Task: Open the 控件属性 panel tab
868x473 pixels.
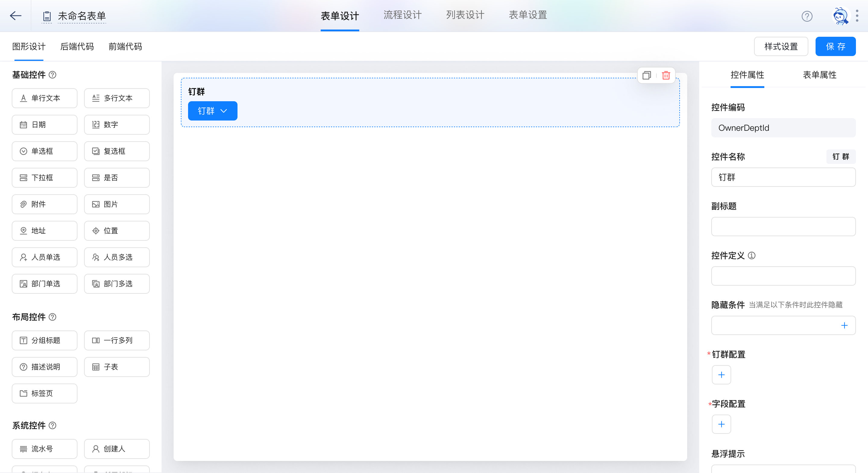Action: point(747,75)
